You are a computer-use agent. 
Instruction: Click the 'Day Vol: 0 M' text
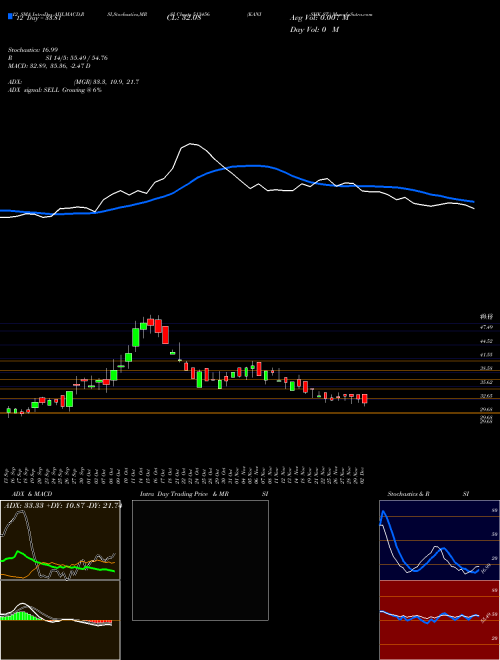(314, 29)
